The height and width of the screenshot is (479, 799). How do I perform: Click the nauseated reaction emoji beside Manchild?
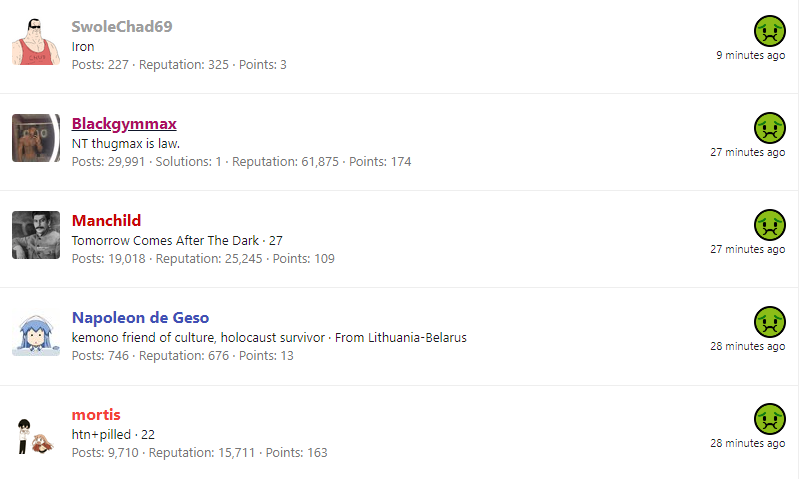[x=769, y=225]
